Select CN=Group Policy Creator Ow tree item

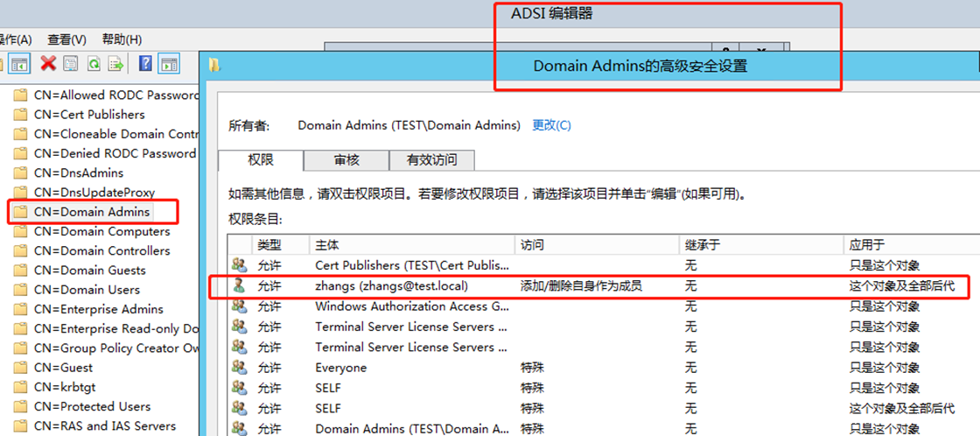pos(115,348)
